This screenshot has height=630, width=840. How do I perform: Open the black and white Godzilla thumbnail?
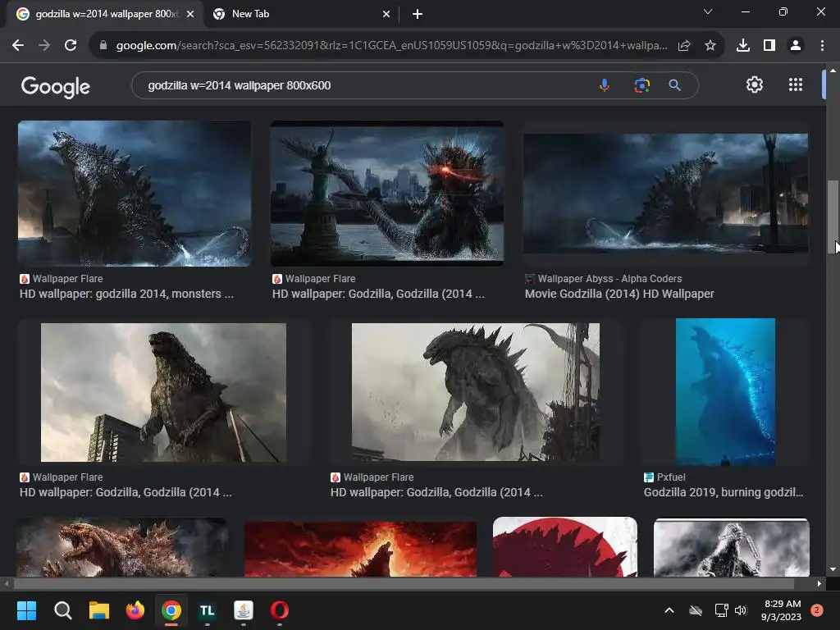point(731,547)
